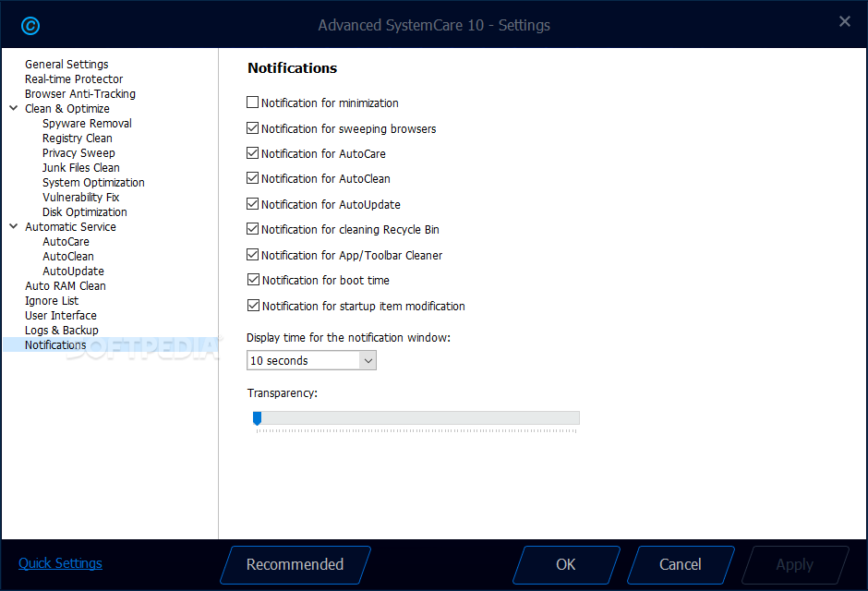868x591 pixels.
Task: Click the Transparency slider handle
Action: (x=257, y=418)
